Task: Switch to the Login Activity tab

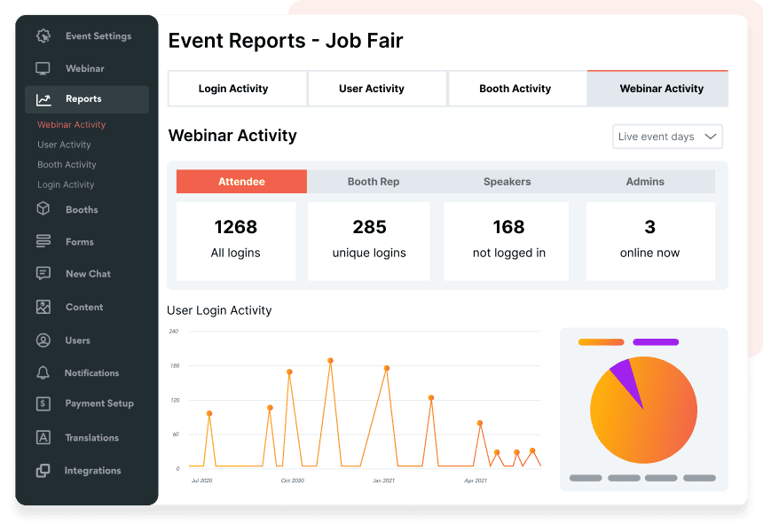Action: 237,89
